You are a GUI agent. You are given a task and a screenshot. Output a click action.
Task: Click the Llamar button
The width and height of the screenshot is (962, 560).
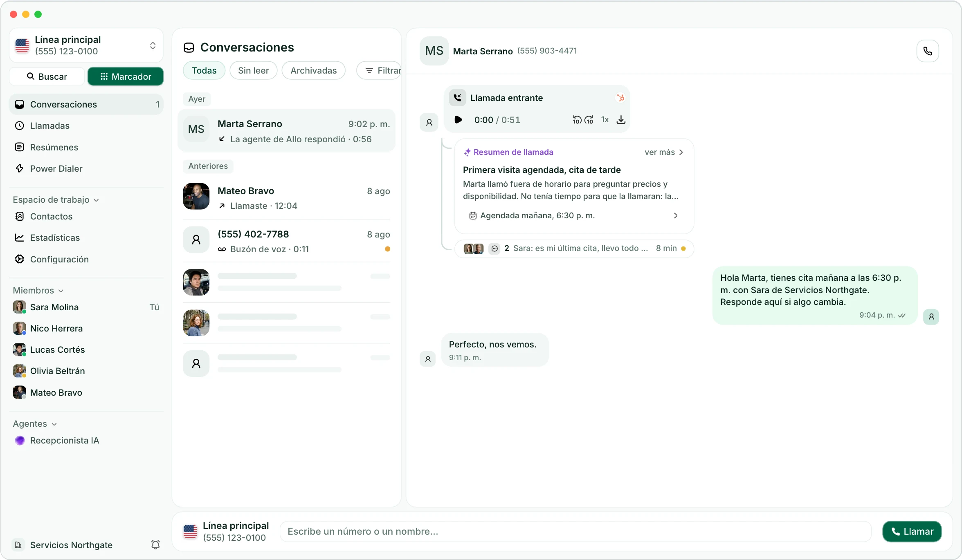click(x=912, y=531)
